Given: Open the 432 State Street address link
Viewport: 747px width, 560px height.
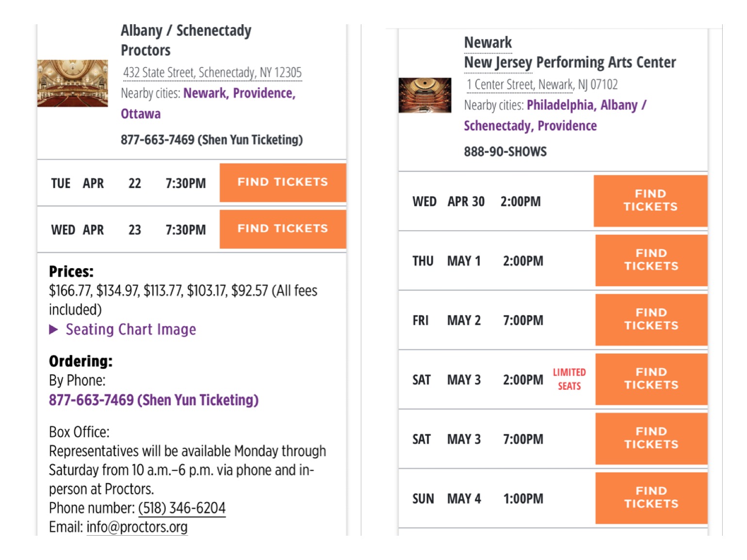Looking at the screenshot, I should [x=212, y=73].
